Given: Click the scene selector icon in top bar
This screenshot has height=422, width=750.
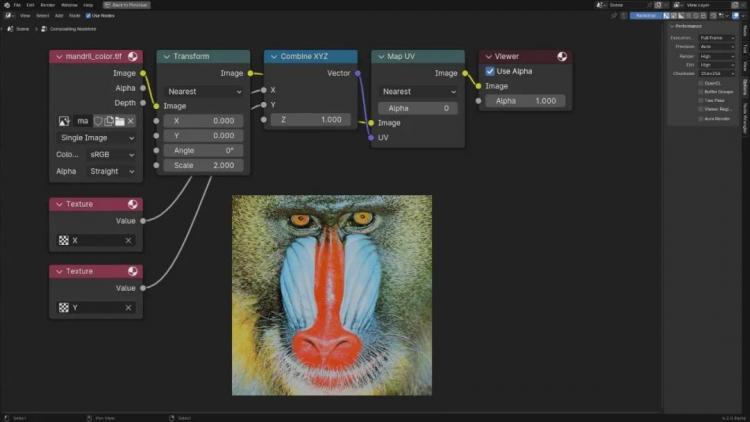Looking at the screenshot, I should pos(600,5).
